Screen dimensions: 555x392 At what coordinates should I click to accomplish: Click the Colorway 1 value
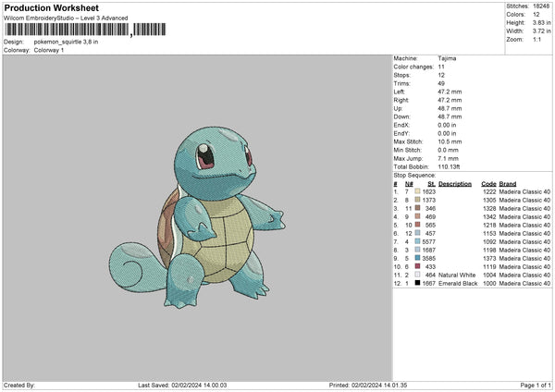(x=49, y=50)
